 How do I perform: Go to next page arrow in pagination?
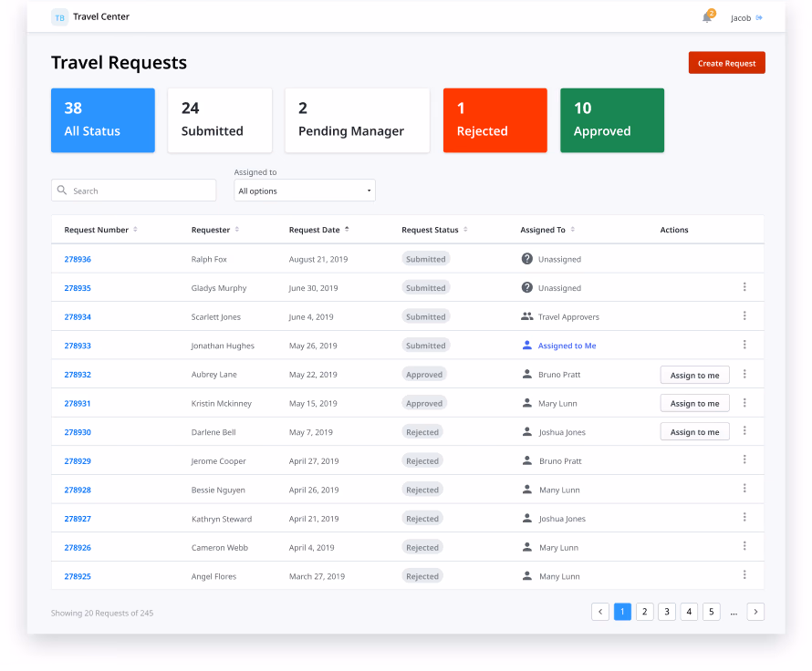[755, 612]
